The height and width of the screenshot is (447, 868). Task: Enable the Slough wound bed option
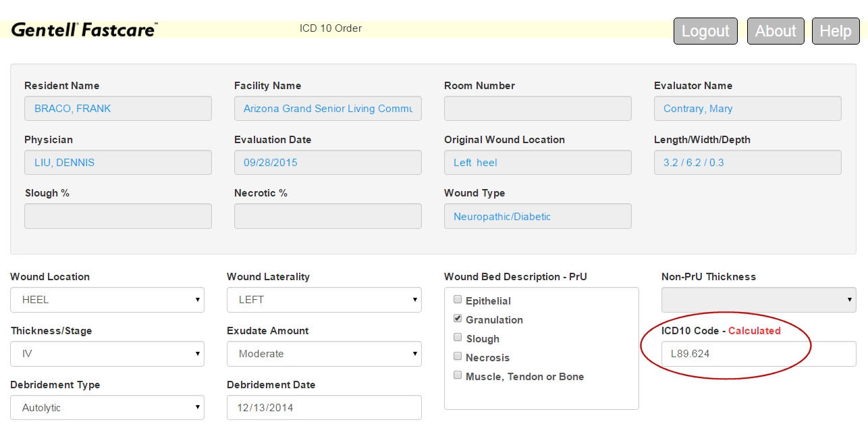[x=458, y=338]
